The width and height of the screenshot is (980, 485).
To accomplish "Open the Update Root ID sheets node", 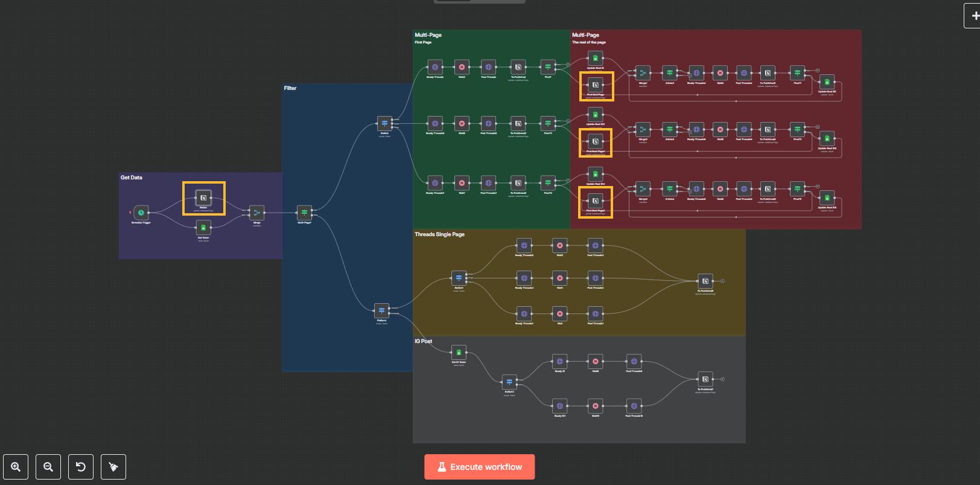I will tap(595, 58).
